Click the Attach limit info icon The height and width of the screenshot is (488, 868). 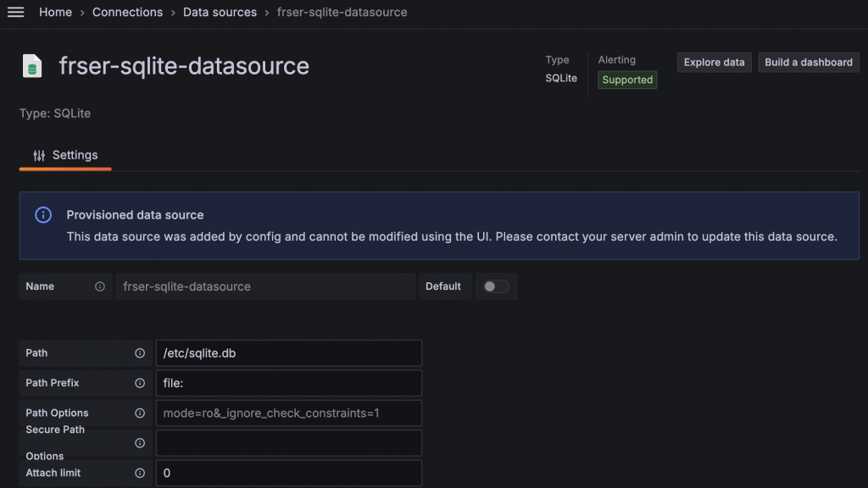[x=140, y=473]
